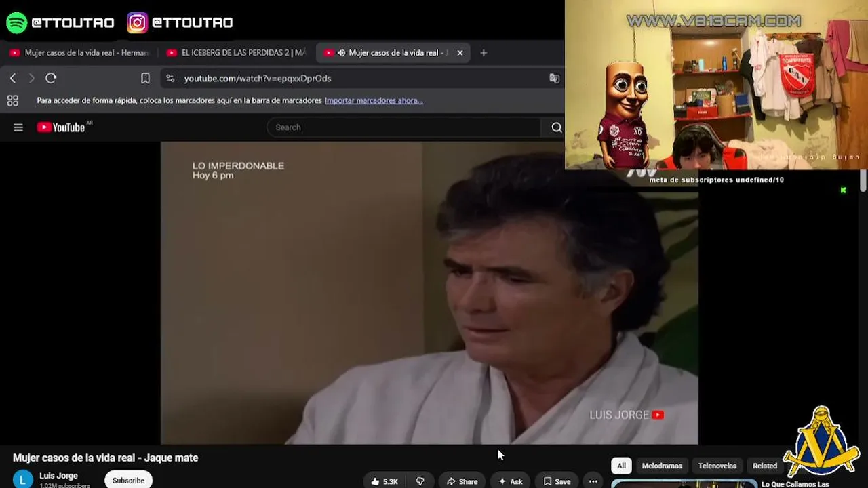Switch to the Mujer casos Herman tab
The width and height of the screenshot is (868, 488).
(x=80, y=53)
